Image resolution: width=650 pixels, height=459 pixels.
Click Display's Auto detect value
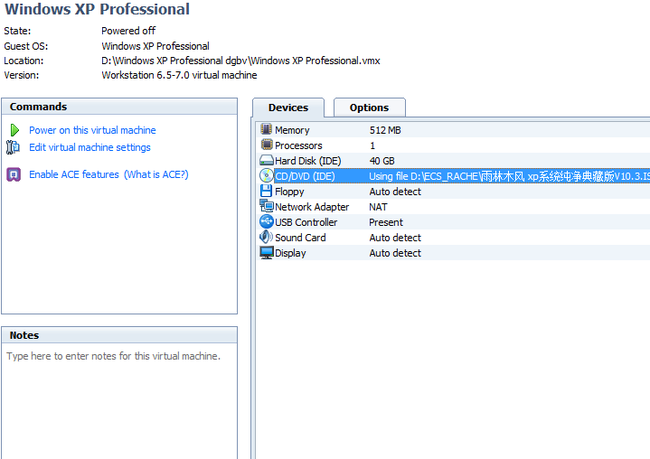(395, 253)
